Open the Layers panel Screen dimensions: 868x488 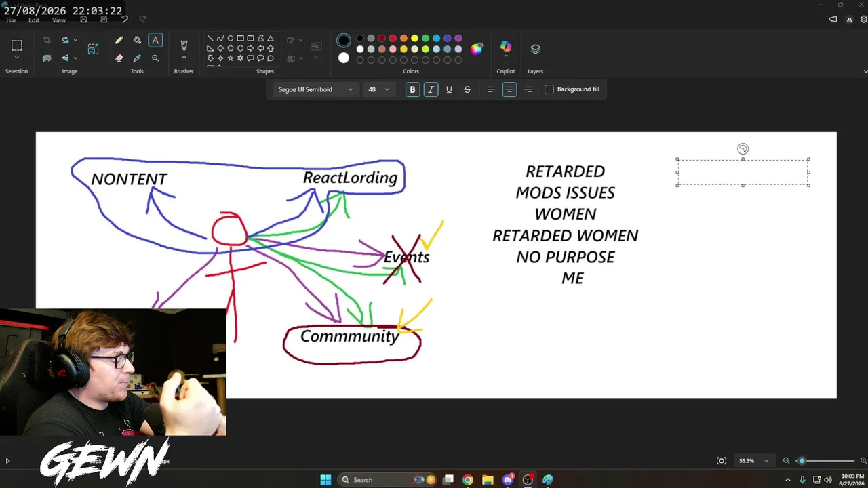pyautogui.click(x=536, y=49)
